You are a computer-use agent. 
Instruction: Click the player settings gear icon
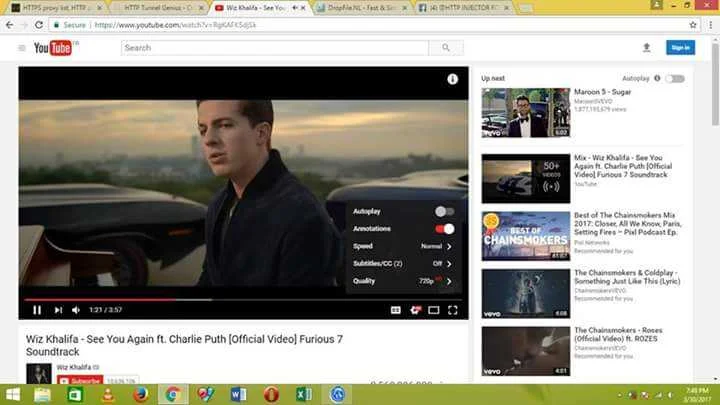(x=415, y=310)
